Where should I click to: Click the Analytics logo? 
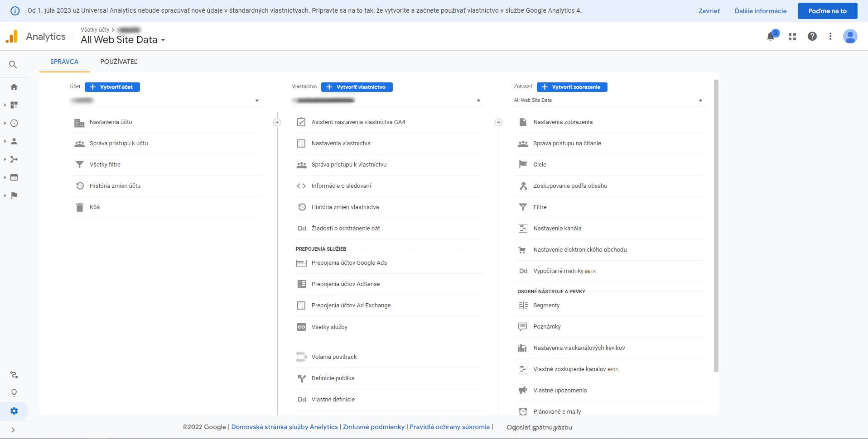pos(12,36)
